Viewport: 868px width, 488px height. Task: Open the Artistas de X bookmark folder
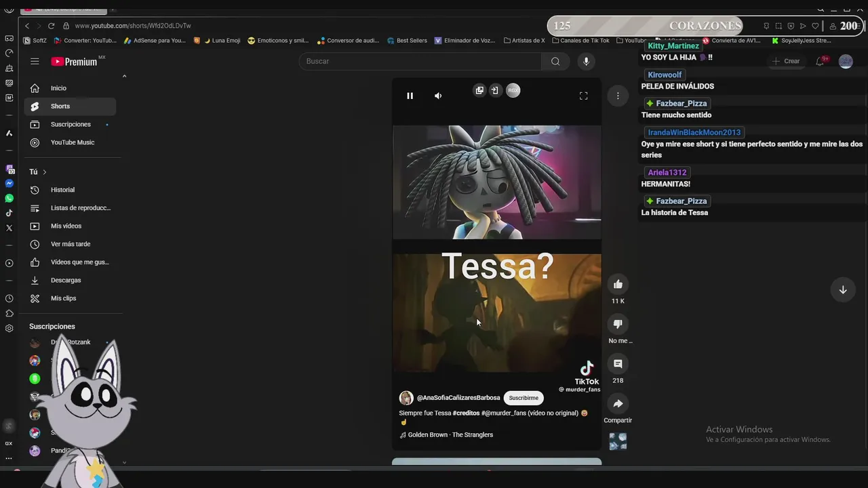click(524, 41)
